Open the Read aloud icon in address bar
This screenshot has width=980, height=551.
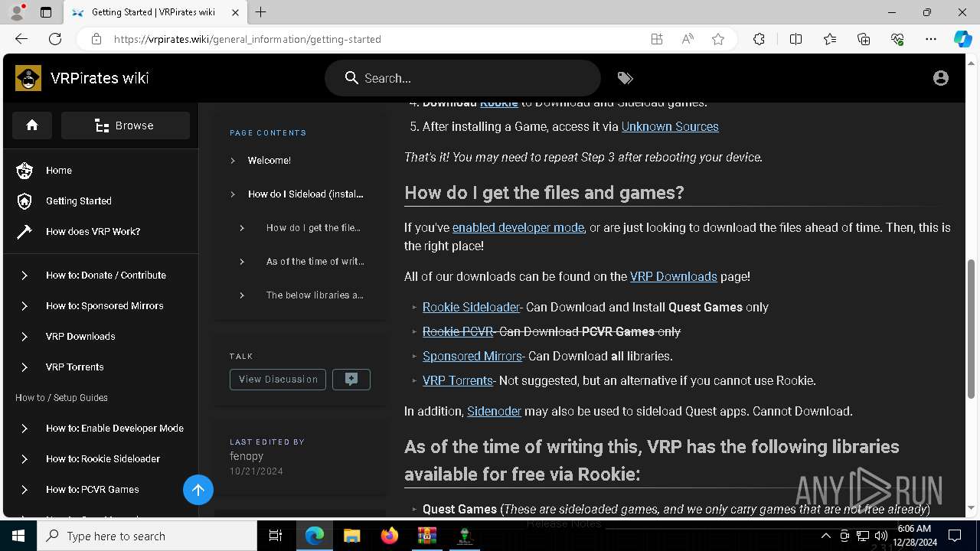point(688,39)
